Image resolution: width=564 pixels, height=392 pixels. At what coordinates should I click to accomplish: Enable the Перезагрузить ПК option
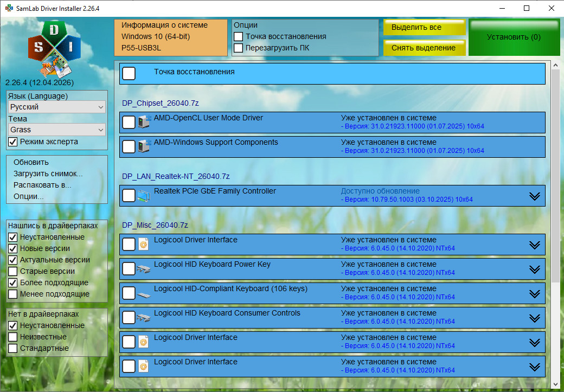coord(238,48)
